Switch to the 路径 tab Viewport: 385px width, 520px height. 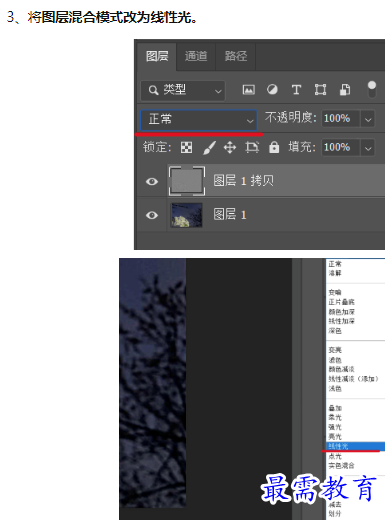click(x=236, y=56)
